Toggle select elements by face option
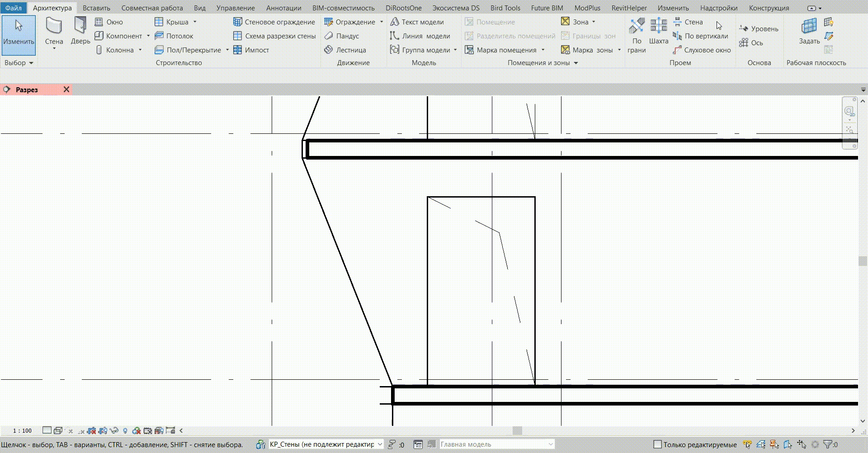Screen dimensions: 868x453 click(x=788, y=444)
